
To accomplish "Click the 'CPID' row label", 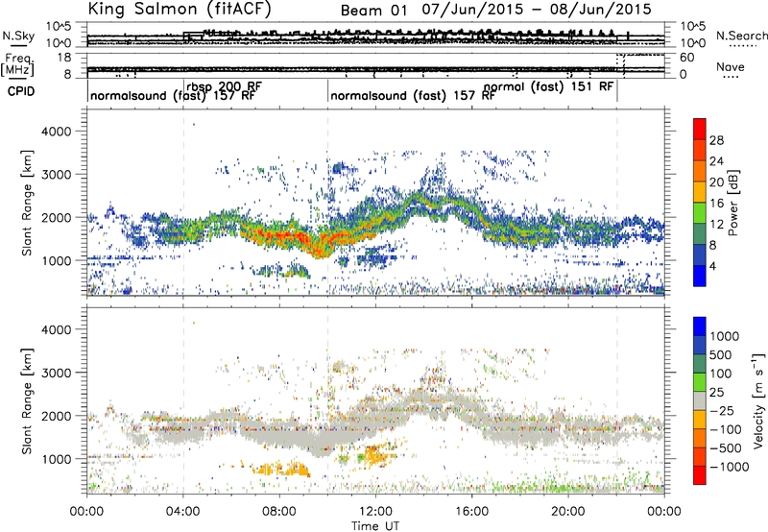I will [21, 91].
